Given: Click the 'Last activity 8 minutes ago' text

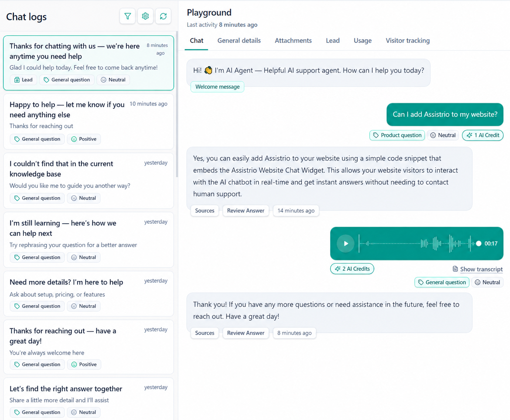Looking at the screenshot, I should coord(222,25).
